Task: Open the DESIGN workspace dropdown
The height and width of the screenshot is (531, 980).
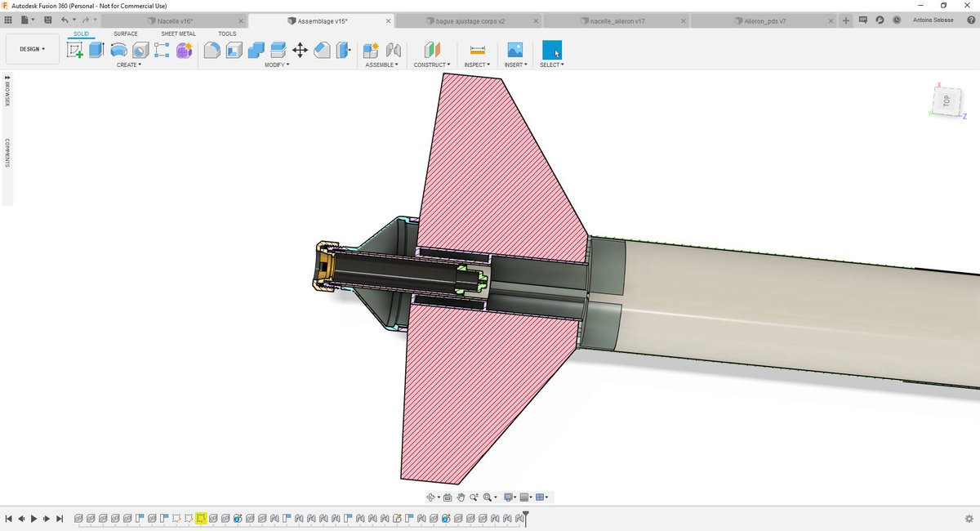Action: coord(33,49)
